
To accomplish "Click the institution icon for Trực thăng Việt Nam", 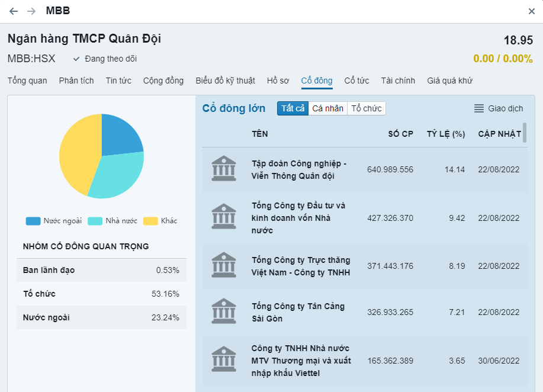I will coord(223,265).
